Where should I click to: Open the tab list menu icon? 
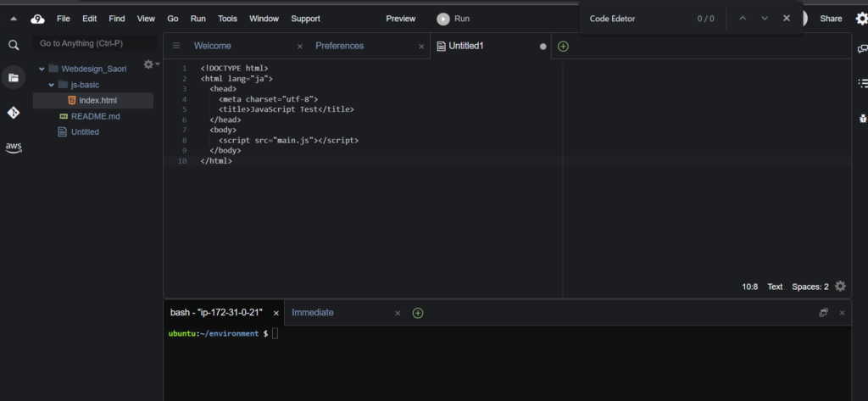[x=176, y=46]
